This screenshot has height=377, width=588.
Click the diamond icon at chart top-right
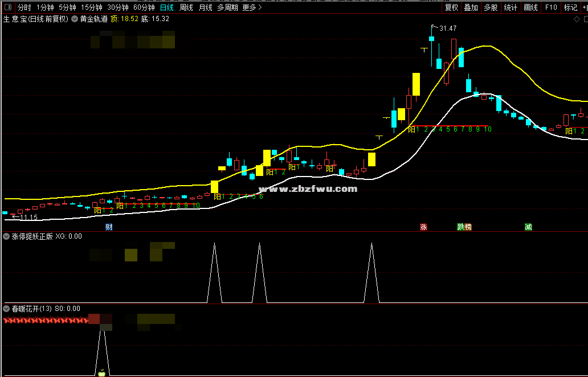pyautogui.click(x=577, y=19)
